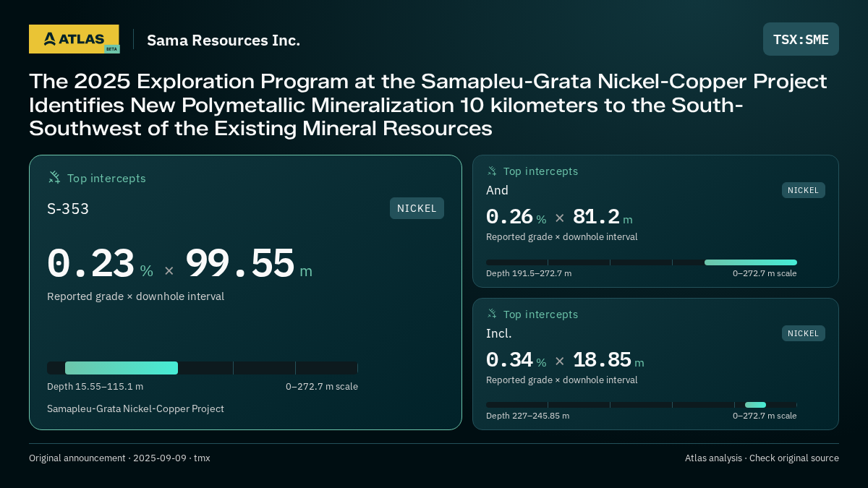Click the 0.34 grade value
This screenshot has width=868, height=488.
click(x=509, y=359)
